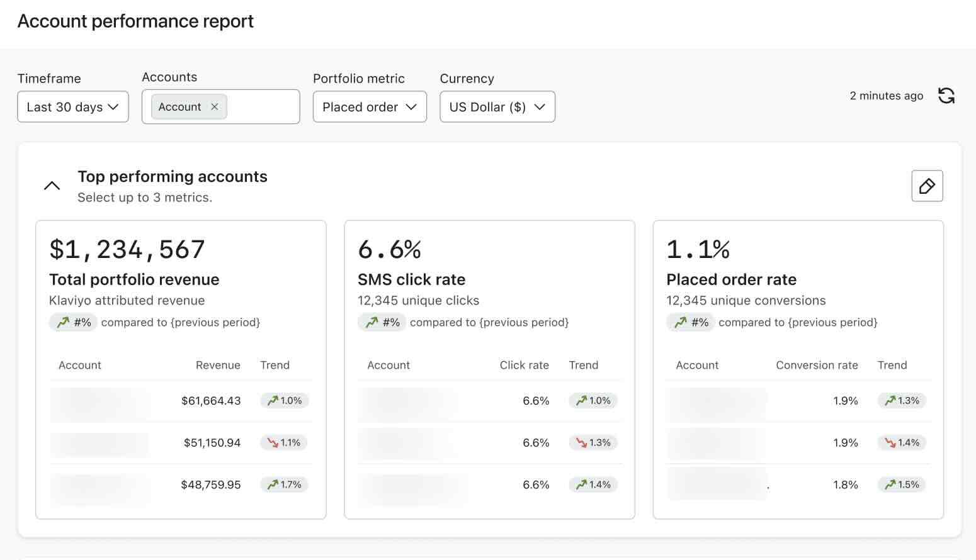Click the Click rate column header
976x560 pixels.
point(524,366)
